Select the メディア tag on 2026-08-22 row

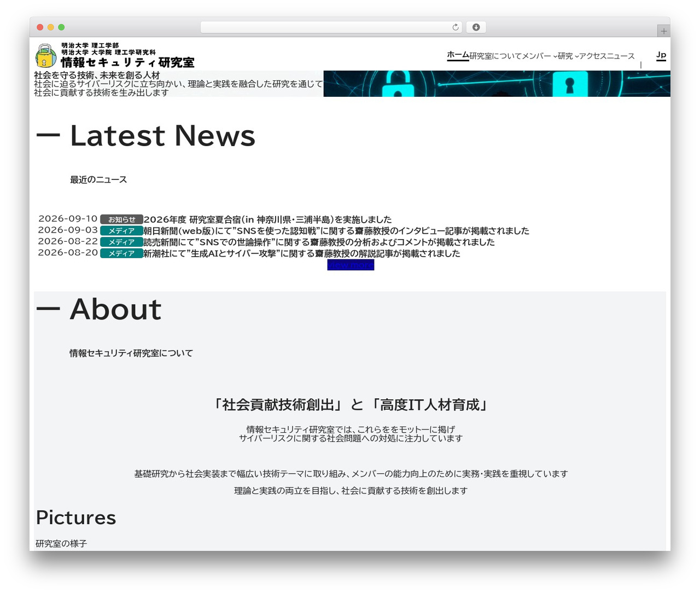point(121,242)
